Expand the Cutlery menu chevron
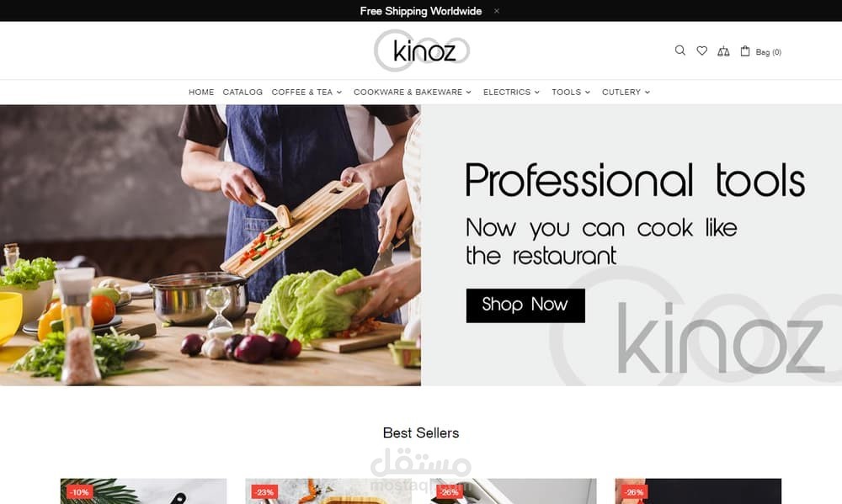 647,93
